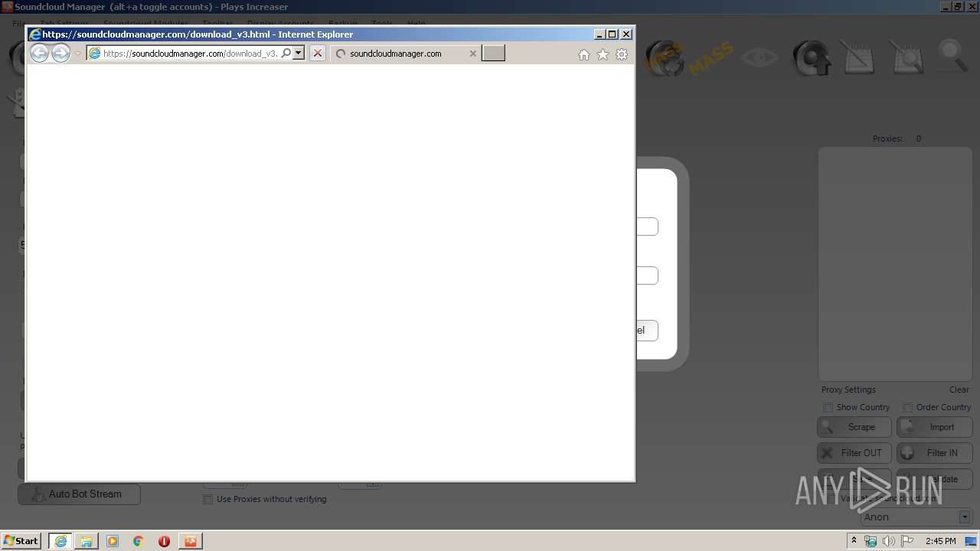980x551 pixels.
Task: Close the soundcloudmanager.com tab
Action: 473,54
